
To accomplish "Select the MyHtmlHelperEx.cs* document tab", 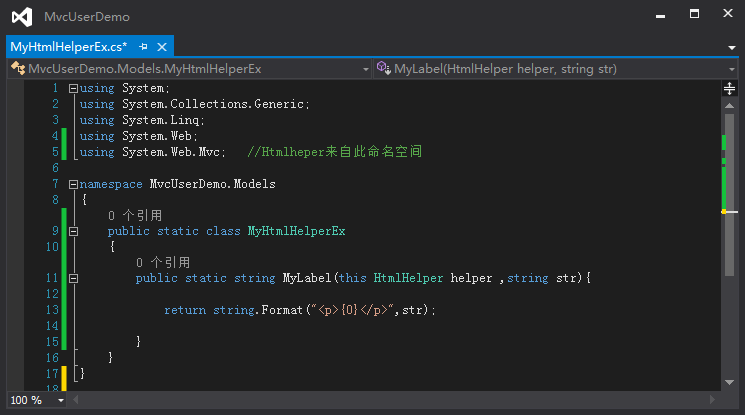I will (x=69, y=47).
